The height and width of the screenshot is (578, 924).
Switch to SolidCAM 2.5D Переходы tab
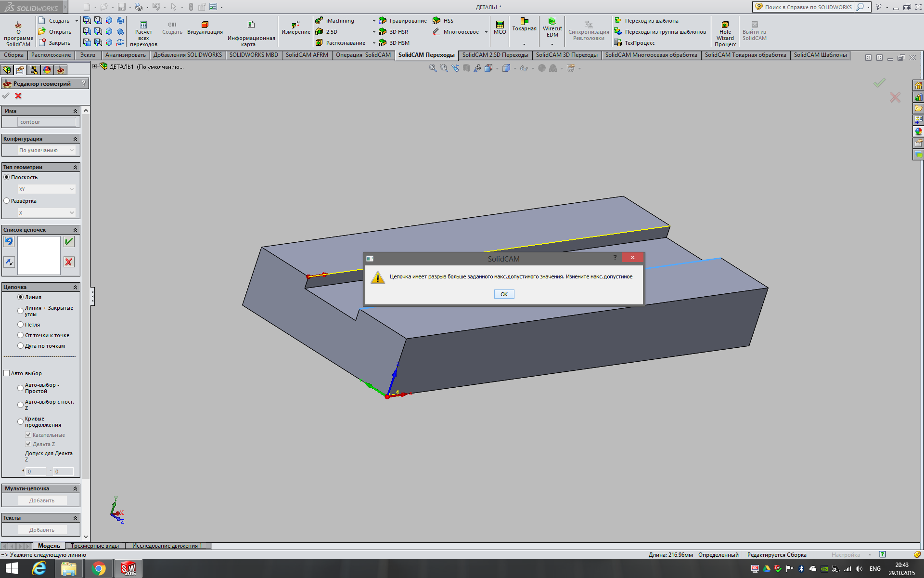(495, 55)
